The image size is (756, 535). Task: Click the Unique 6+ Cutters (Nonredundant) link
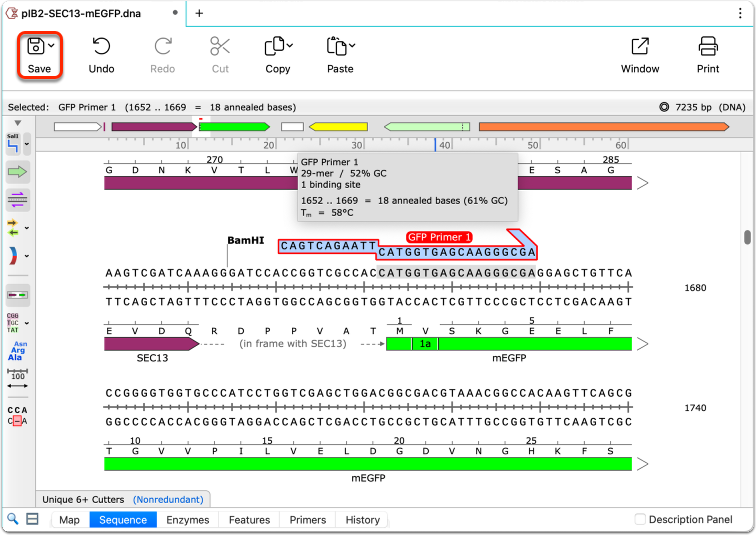click(x=168, y=499)
